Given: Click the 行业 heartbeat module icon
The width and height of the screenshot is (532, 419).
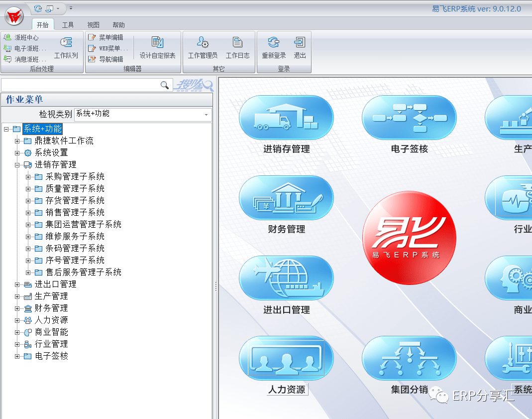Looking at the screenshot, I should 509,198.
